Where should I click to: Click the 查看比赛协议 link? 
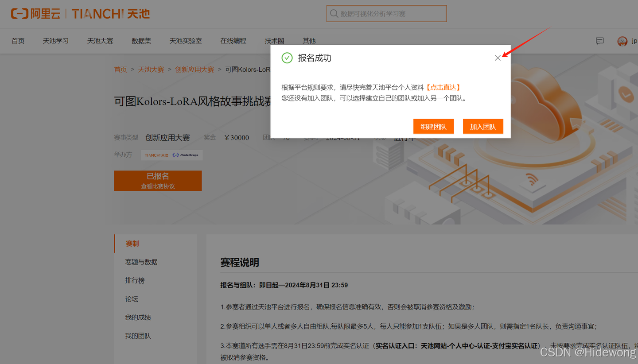tap(158, 186)
